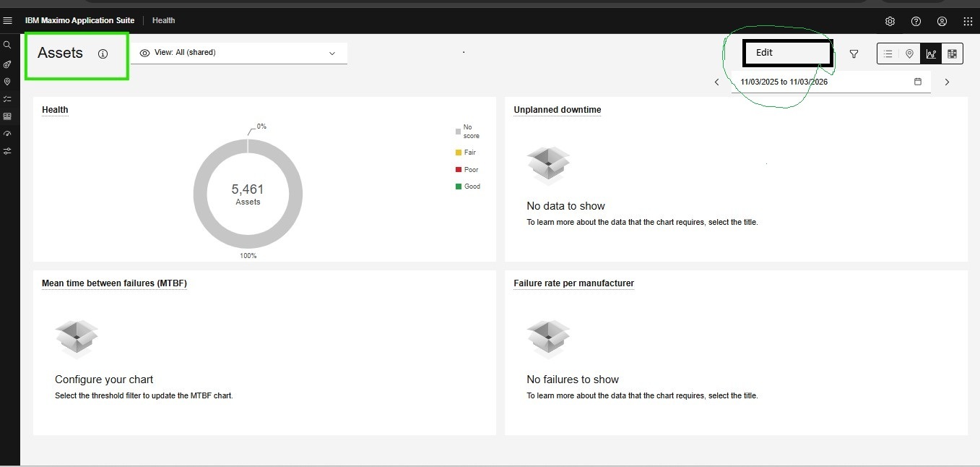Click the info icon beside Assets title
This screenshot has width=980, height=467.
pos(103,53)
